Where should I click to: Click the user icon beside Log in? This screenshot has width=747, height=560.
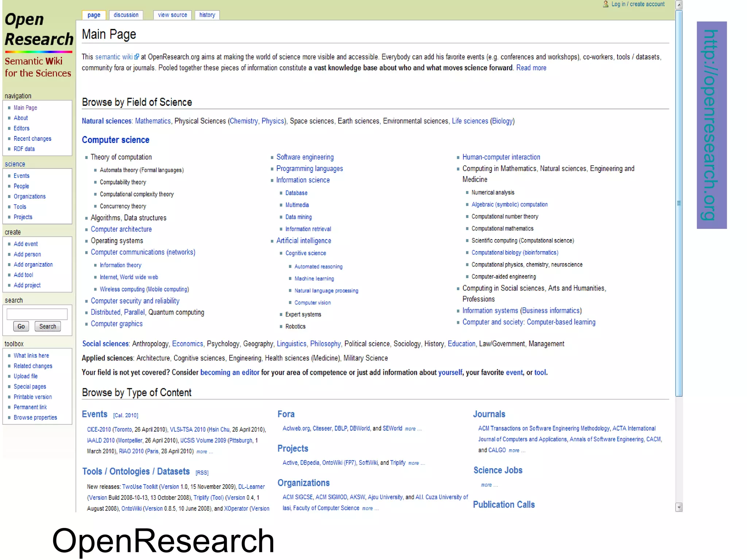[x=605, y=4]
